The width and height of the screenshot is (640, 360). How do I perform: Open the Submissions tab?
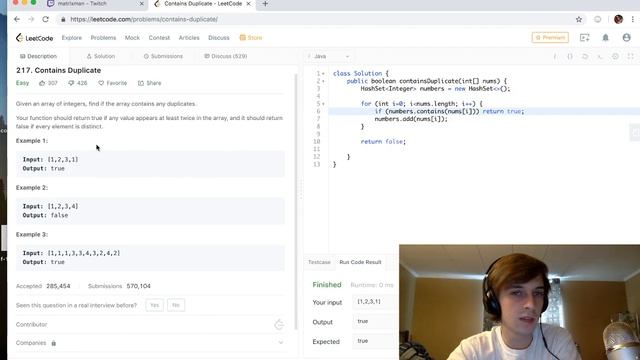(163, 56)
